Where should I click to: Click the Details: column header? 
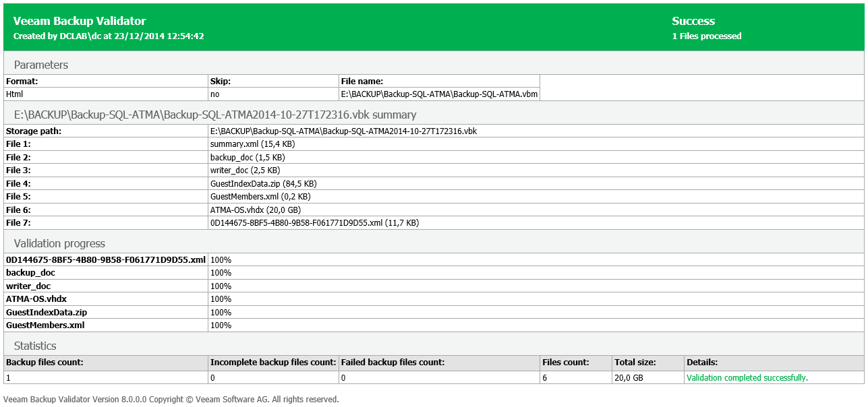[x=702, y=362]
